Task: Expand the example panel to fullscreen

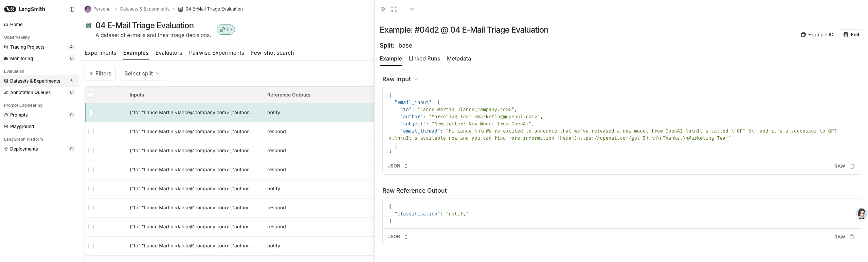Action: pos(394,9)
